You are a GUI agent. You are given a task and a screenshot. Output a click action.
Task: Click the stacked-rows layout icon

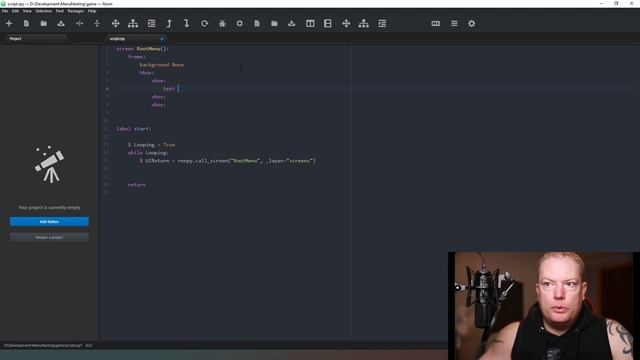pyautogui.click(x=328, y=24)
